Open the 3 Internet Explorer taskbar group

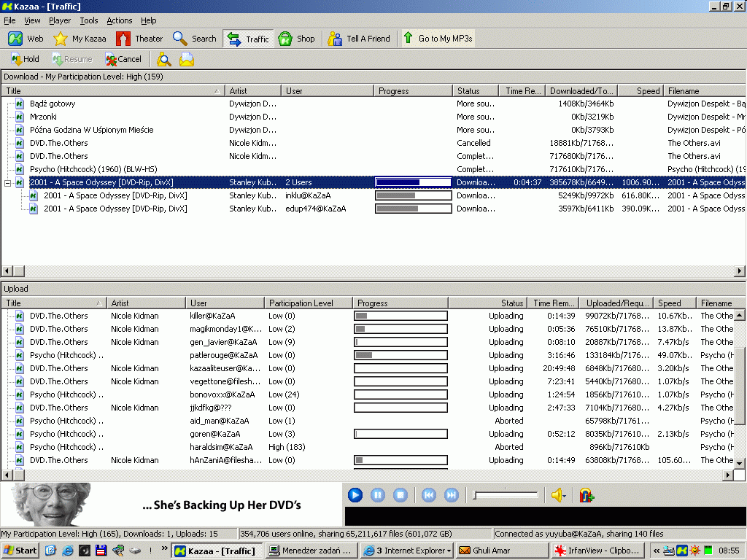tap(406, 551)
